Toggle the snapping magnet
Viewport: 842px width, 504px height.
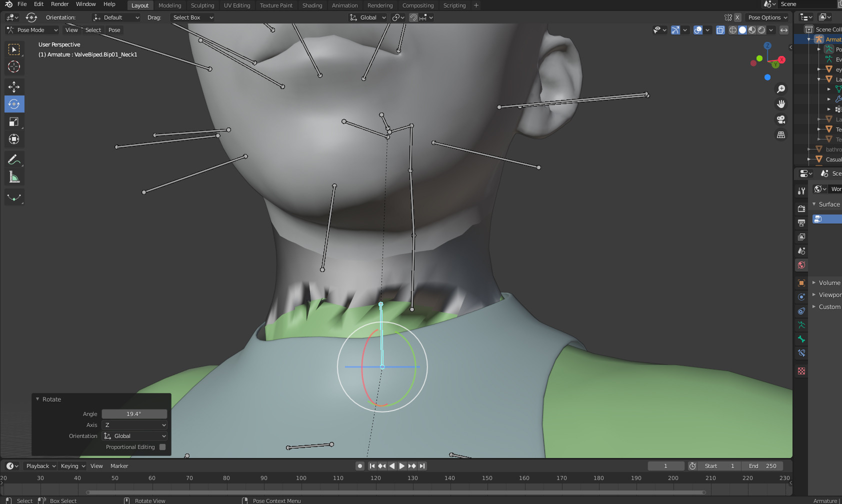(x=413, y=17)
